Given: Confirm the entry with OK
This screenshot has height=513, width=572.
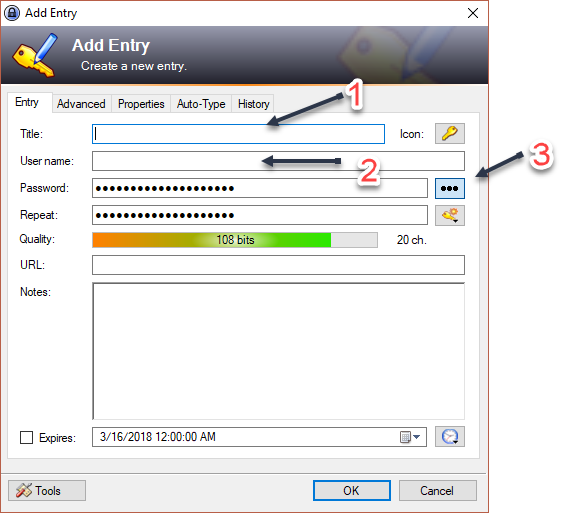Looking at the screenshot, I should click(351, 490).
